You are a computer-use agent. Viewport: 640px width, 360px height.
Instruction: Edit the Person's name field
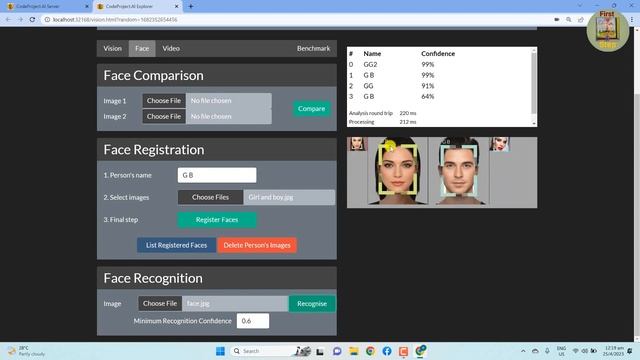pyautogui.click(x=217, y=175)
